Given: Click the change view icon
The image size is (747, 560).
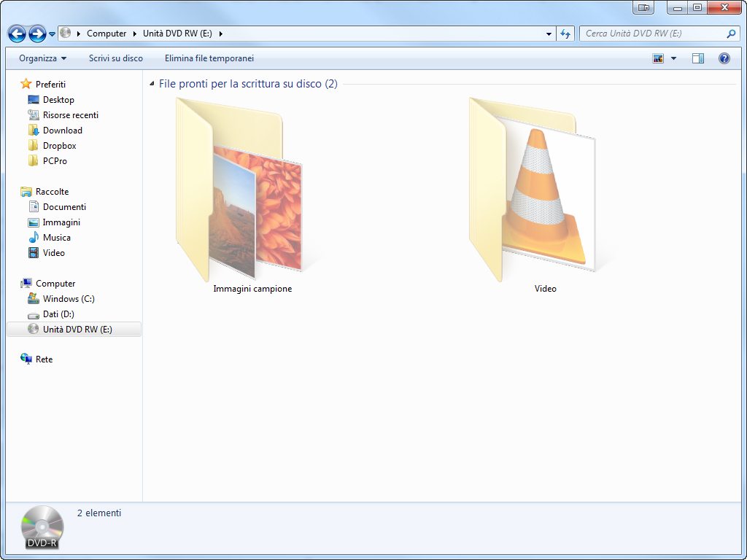Looking at the screenshot, I should (658, 58).
